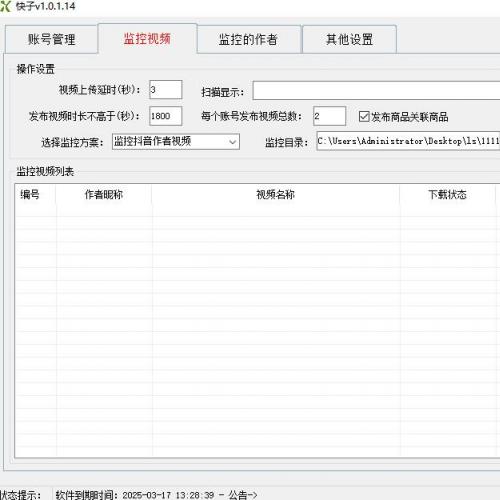Select the 监控抖音作者视频 combo box

(x=176, y=142)
